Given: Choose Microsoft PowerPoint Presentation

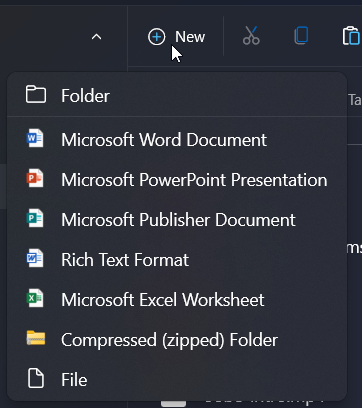Looking at the screenshot, I should point(177,179).
